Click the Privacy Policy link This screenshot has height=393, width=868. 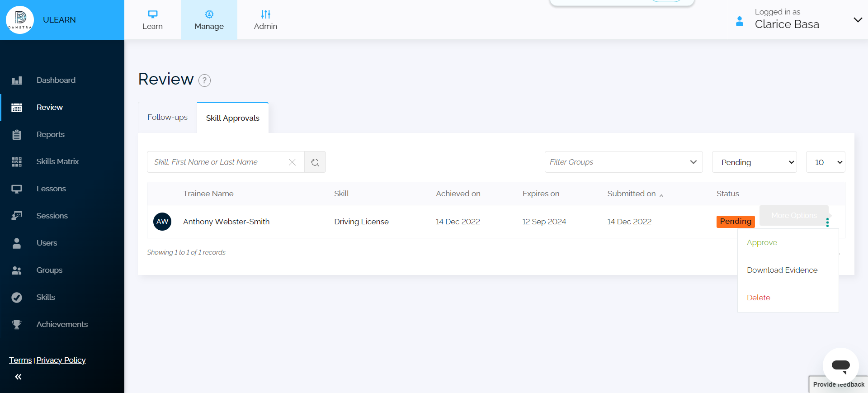[x=61, y=360]
